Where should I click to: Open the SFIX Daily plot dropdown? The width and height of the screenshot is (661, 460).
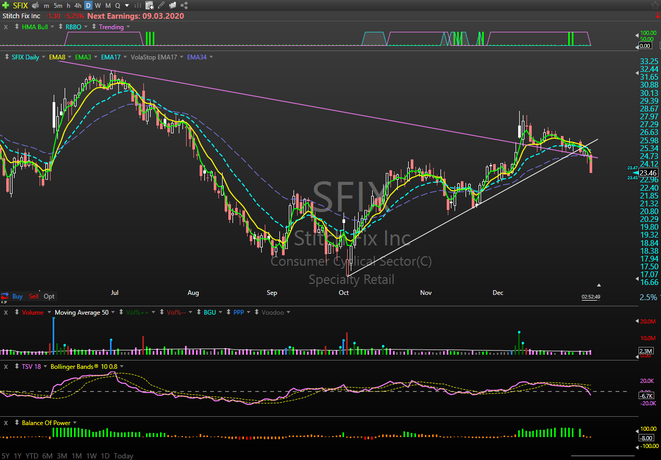coord(43,57)
